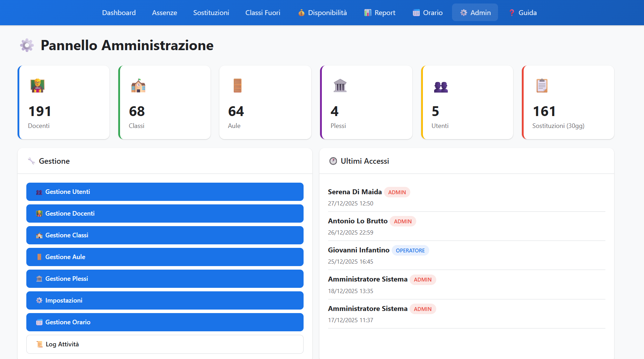The height and width of the screenshot is (359, 644).
Task: Open the Dashboard menu item
Action: point(119,13)
